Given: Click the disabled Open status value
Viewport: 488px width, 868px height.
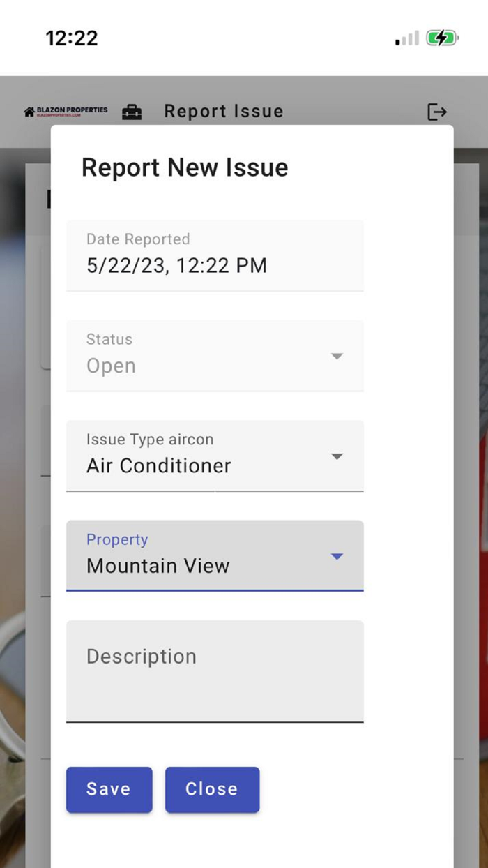Looking at the screenshot, I should (112, 366).
